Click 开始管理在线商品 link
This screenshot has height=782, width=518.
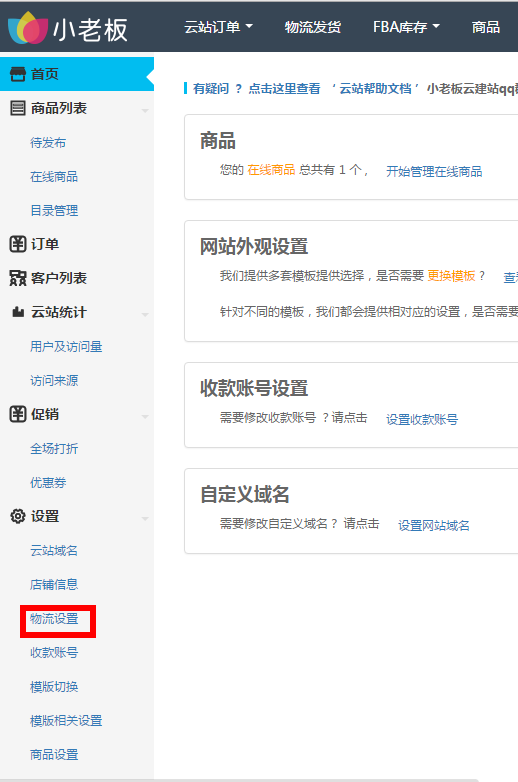coord(434,172)
